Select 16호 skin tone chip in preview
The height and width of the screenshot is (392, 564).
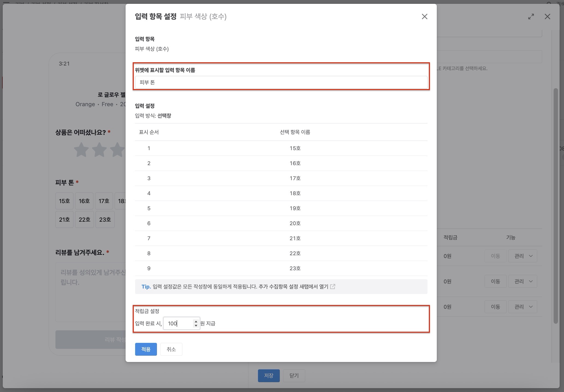tap(84, 201)
